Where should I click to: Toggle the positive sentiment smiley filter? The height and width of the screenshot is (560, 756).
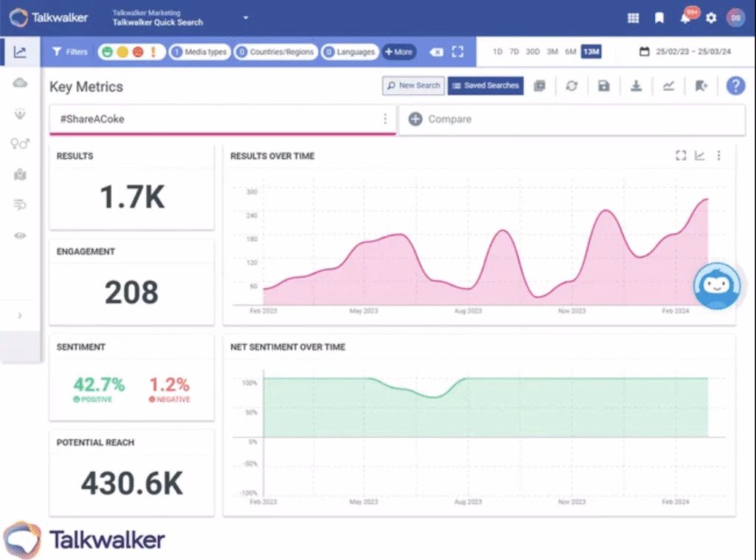click(108, 52)
